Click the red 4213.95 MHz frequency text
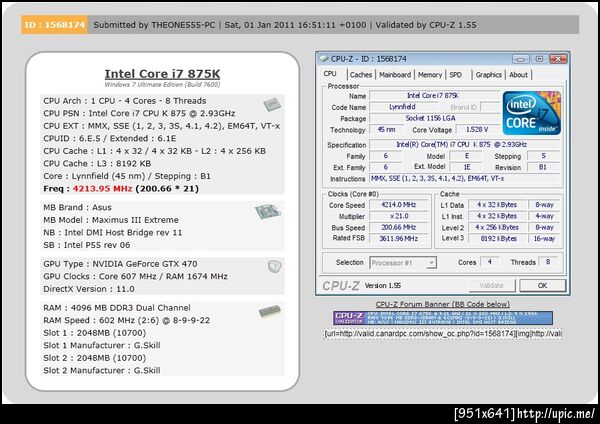Image resolution: width=600 pixels, height=424 pixels. [x=102, y=189]
